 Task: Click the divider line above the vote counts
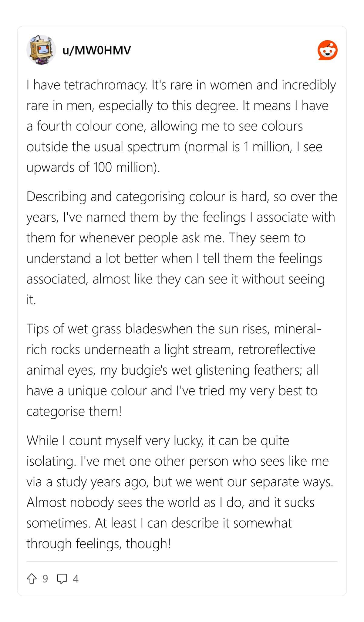point(182,562)
